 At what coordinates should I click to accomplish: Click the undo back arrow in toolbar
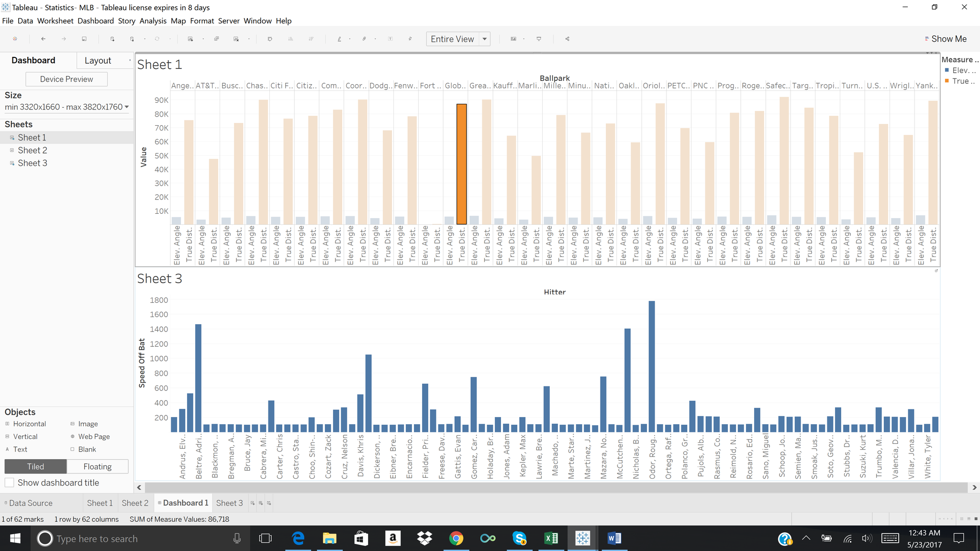point(43,39)
